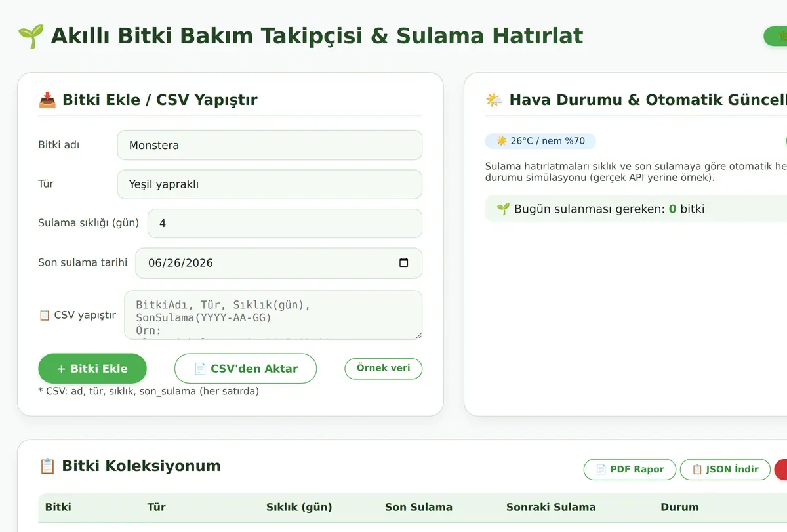Click the Son sulama tarihi label
This screenshot has width=787, height=532.
[x=83, y=262]
